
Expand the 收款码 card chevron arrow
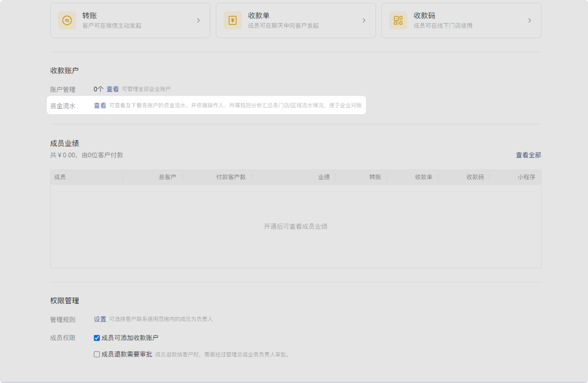click(529, 20)
